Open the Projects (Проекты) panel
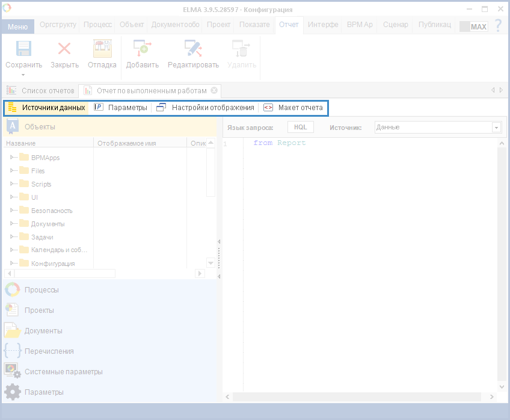 (x=38, y=310)
